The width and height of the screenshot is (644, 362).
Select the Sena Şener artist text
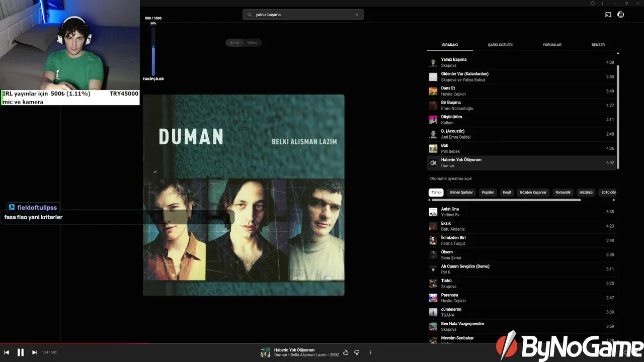(x=451, y=258)
